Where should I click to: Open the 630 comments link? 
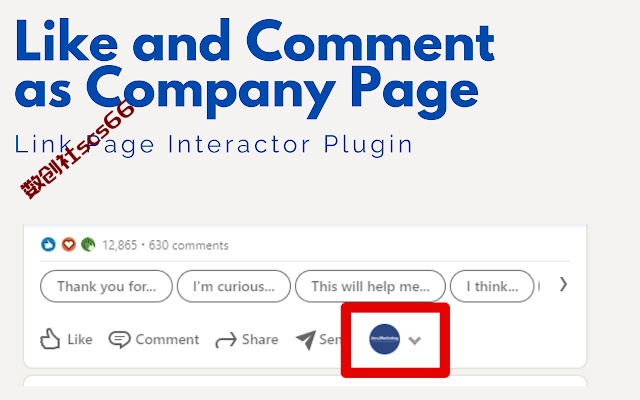tap(188, 245)
